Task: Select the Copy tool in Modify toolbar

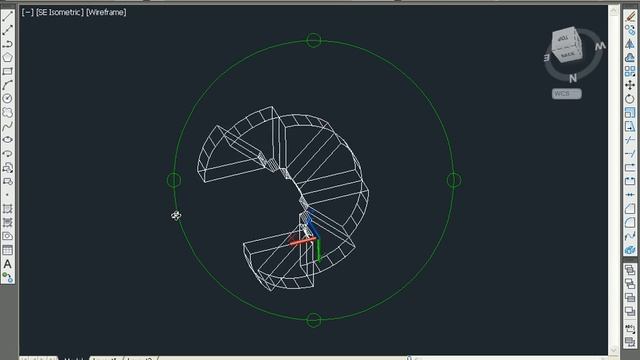Action: click(x=630, y=30)
